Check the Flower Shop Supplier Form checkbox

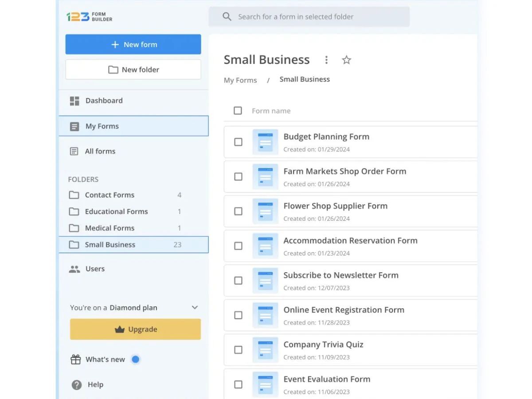(238, 211)
